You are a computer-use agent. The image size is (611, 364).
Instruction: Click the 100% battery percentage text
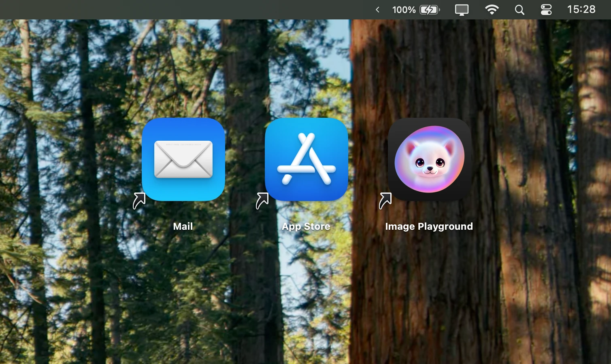(404, 10)
